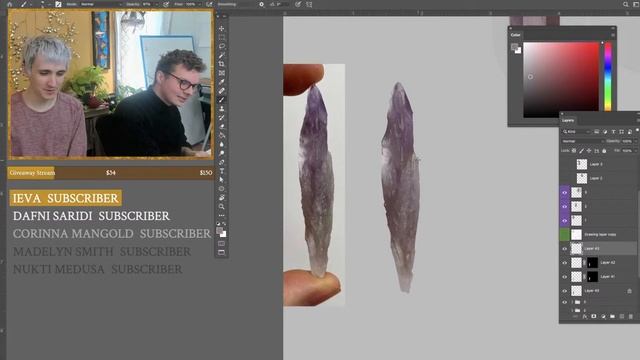This screenshot has height=360, width=640.
Task: Show Layer 3 via its visibility box
Action: (565, 164)
